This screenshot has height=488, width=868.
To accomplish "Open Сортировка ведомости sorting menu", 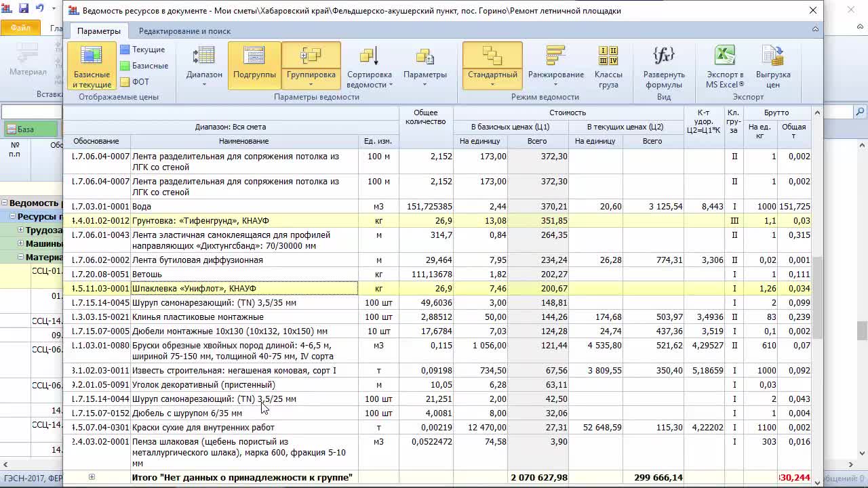I will pyautogui.click(x=369, y=66).
